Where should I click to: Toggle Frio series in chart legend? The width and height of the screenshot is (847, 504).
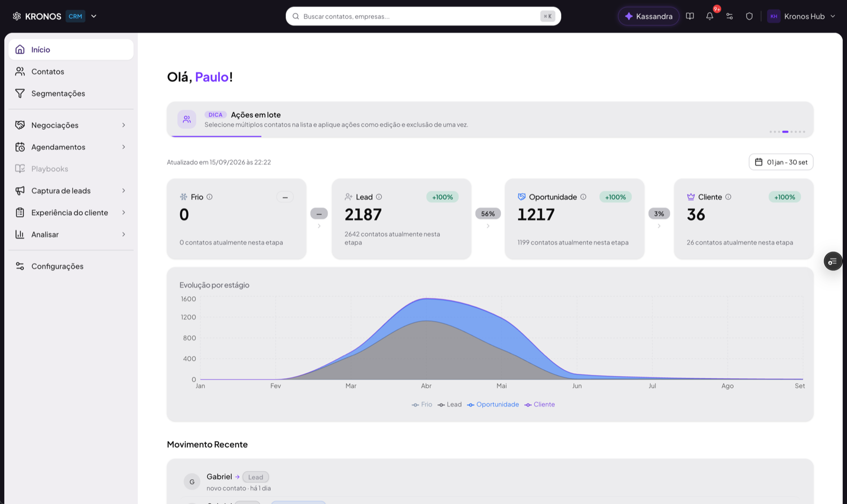[422, 405]
